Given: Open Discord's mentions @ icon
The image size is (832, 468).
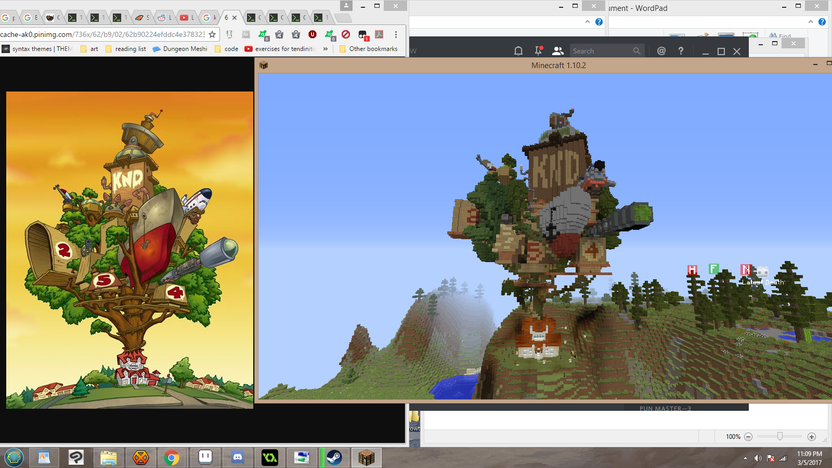Looking at the screenshot, I should point(661,50).
